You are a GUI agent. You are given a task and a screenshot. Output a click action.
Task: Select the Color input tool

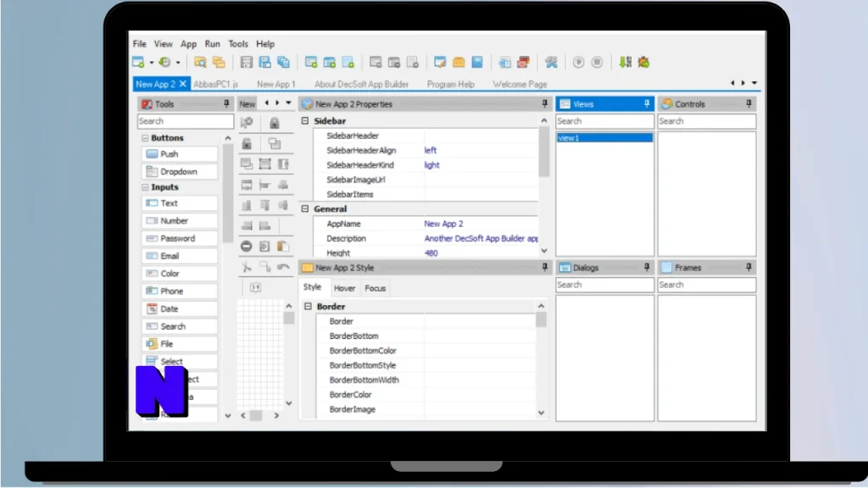coord(181,274)
